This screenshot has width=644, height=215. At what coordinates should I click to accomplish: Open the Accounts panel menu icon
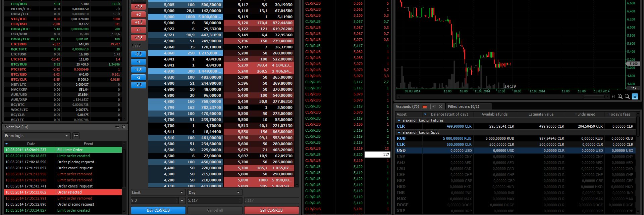[x=434, y=106]
